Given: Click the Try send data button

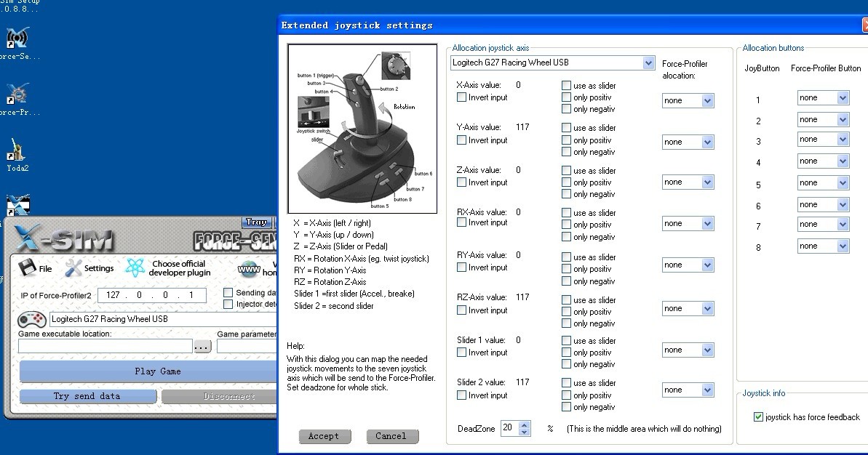Looking at the screenshot, I should pyautogui.click(x=87, y=396).
